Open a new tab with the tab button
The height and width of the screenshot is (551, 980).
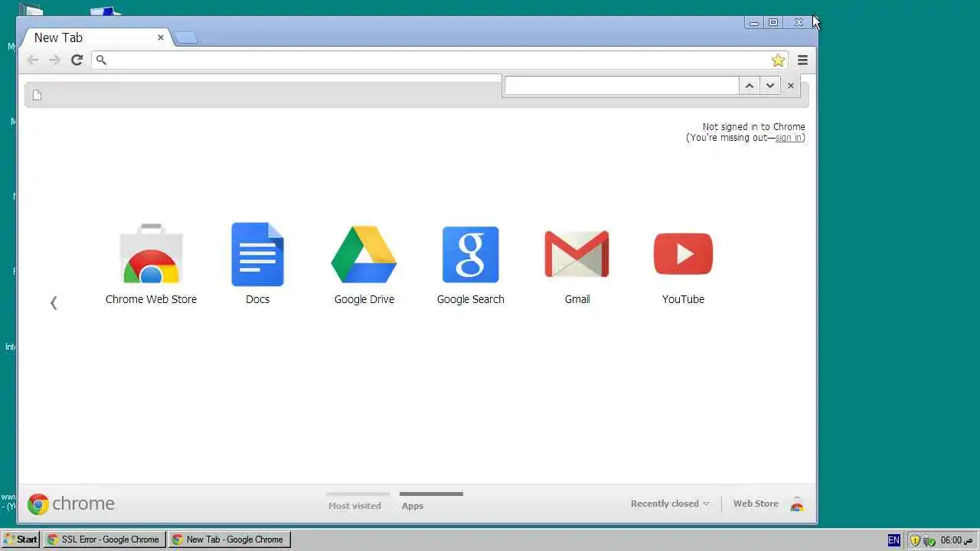tap(186, 37)
